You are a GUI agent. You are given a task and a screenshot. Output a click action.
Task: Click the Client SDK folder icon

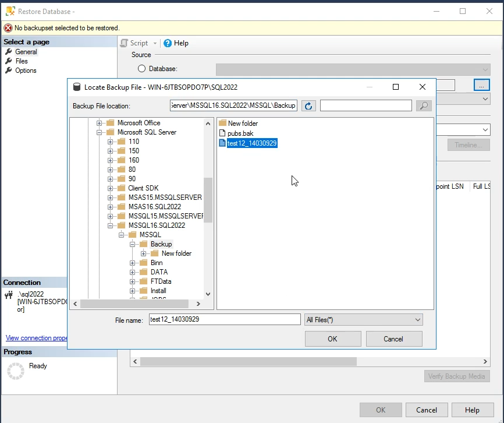[121, 188]
